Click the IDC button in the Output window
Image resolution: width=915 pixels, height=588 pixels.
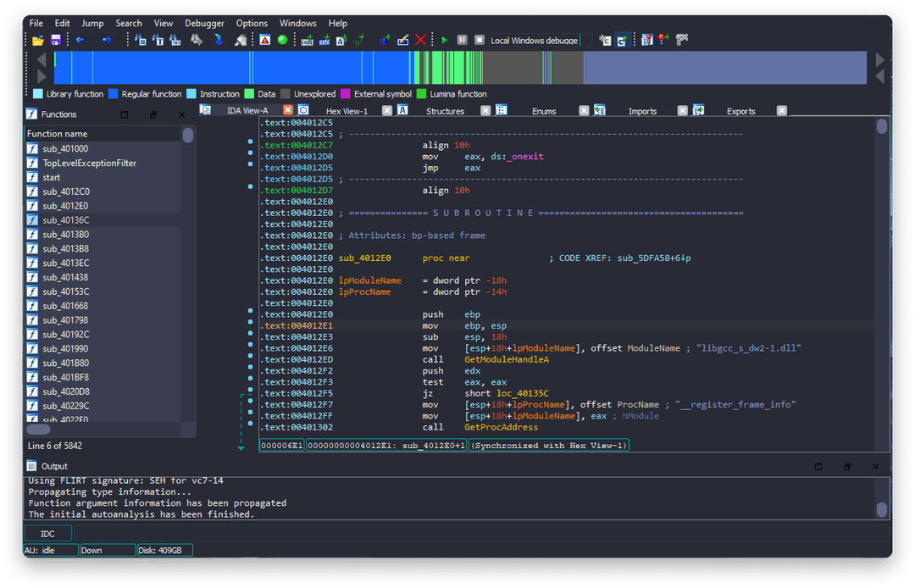(x=47, y=533)
